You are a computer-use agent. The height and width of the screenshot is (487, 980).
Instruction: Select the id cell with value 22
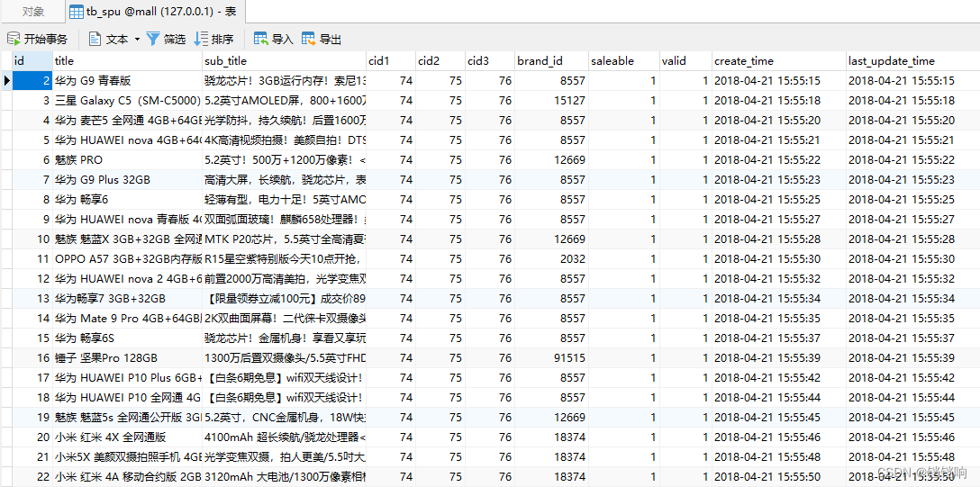[32, 477]
